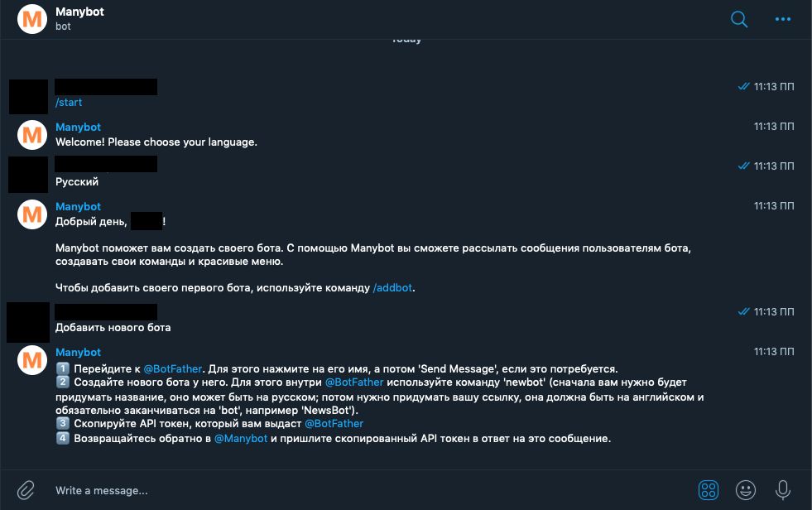Open Manybot profile via its header avatar
This screenshot has height=510, width=812.
tap(31, 18)
